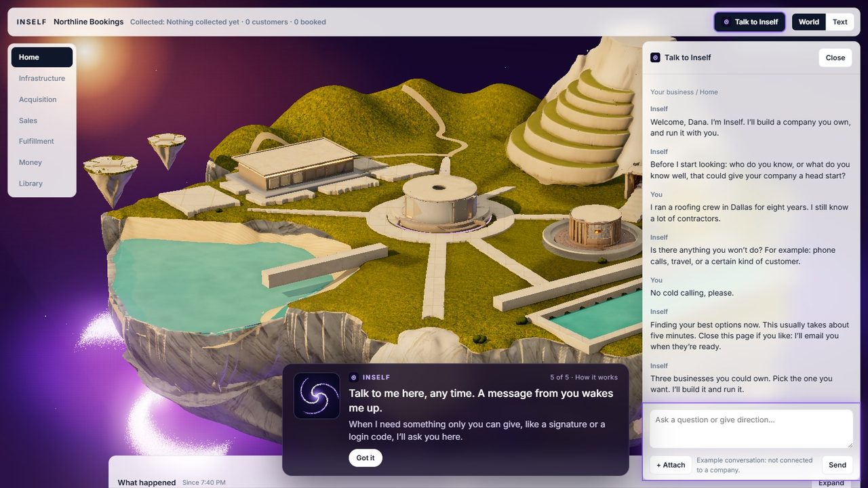Switch view to World mode

tap(809, 22)
